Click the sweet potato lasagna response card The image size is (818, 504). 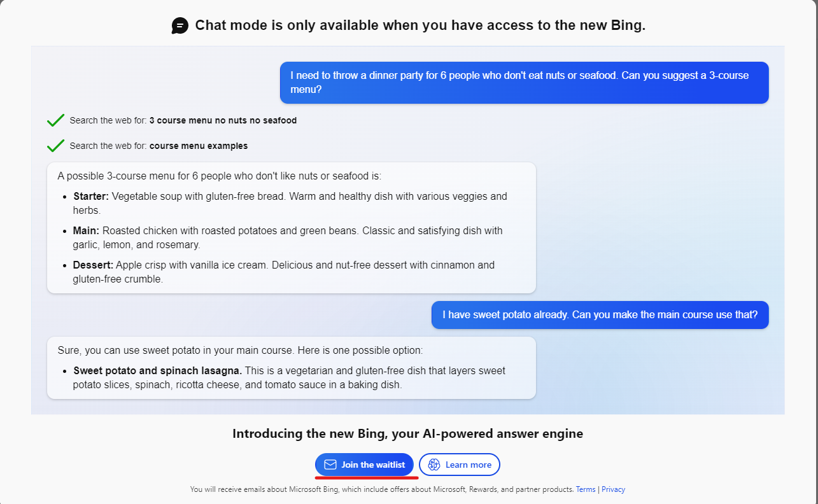tap(292, 368)
